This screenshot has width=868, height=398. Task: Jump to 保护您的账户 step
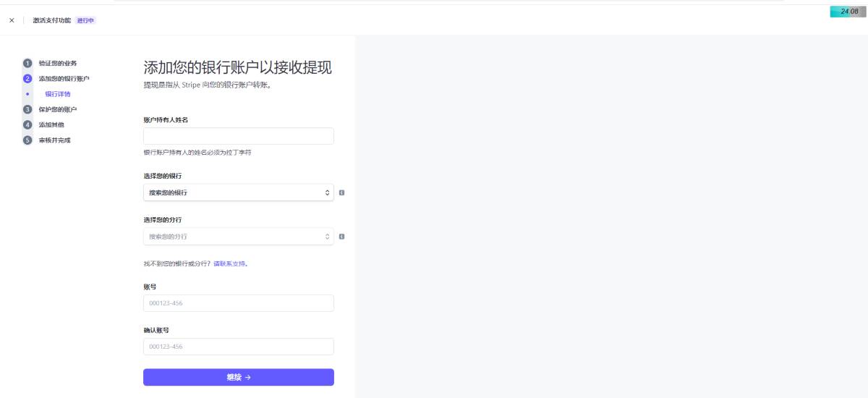[58, 109]
